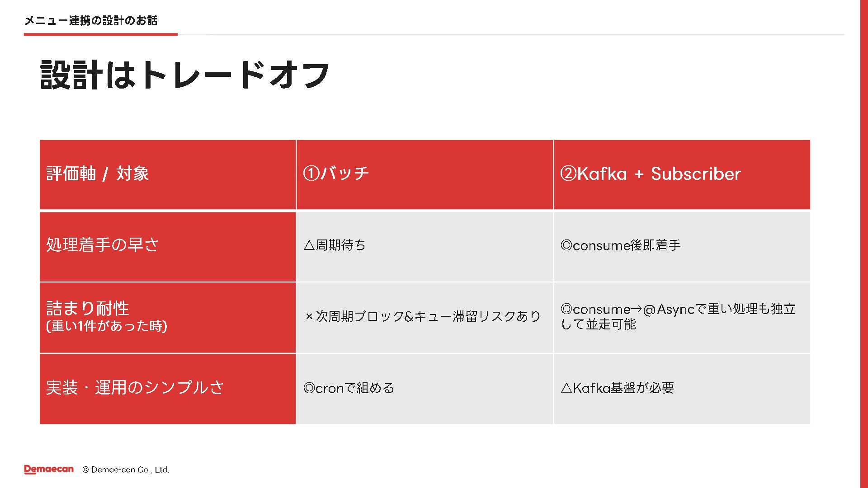Click the ◎cronで組める cell
868x488 pixels.
[425, 389]
